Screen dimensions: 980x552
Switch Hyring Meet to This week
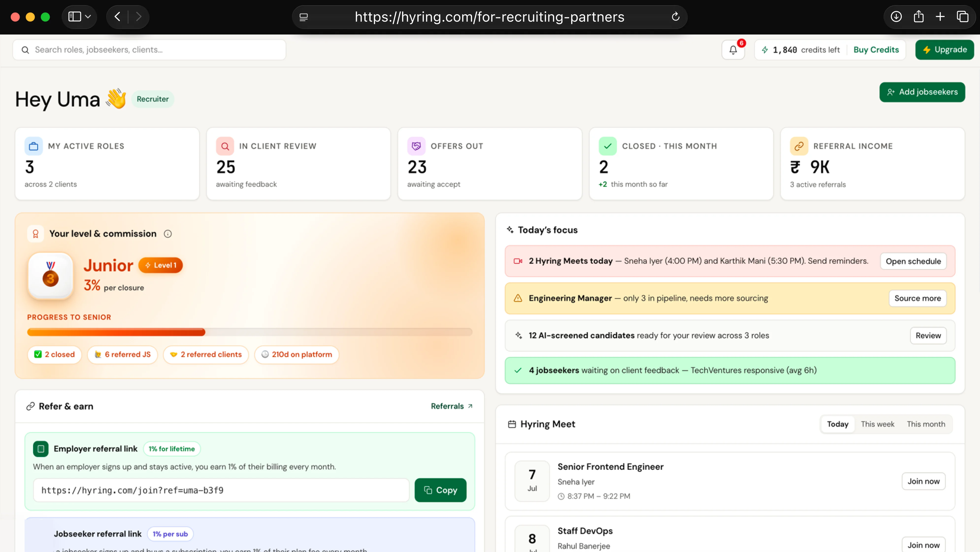[877, 424]
